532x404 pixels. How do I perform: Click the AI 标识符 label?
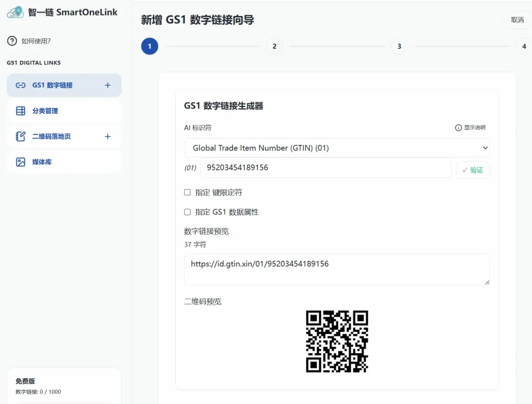point(198,128)
